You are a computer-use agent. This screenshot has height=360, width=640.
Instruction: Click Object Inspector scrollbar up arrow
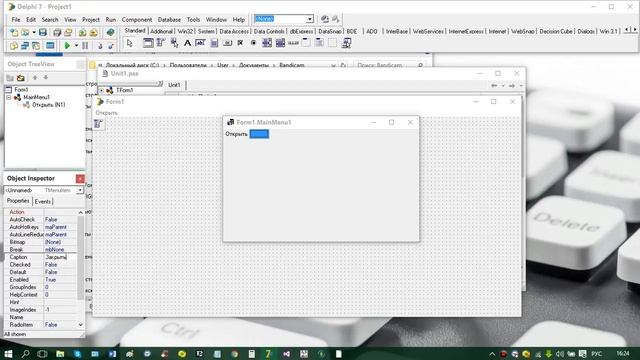click(x=80, y=212)
